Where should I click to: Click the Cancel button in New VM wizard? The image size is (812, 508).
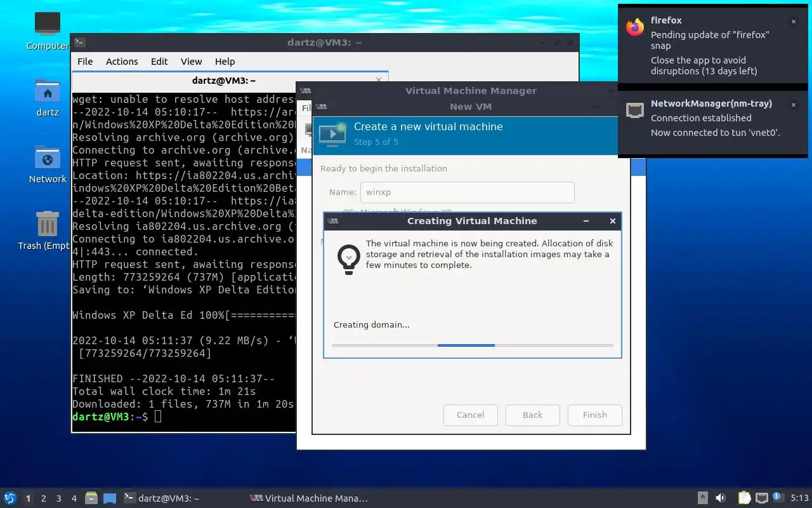470,415
